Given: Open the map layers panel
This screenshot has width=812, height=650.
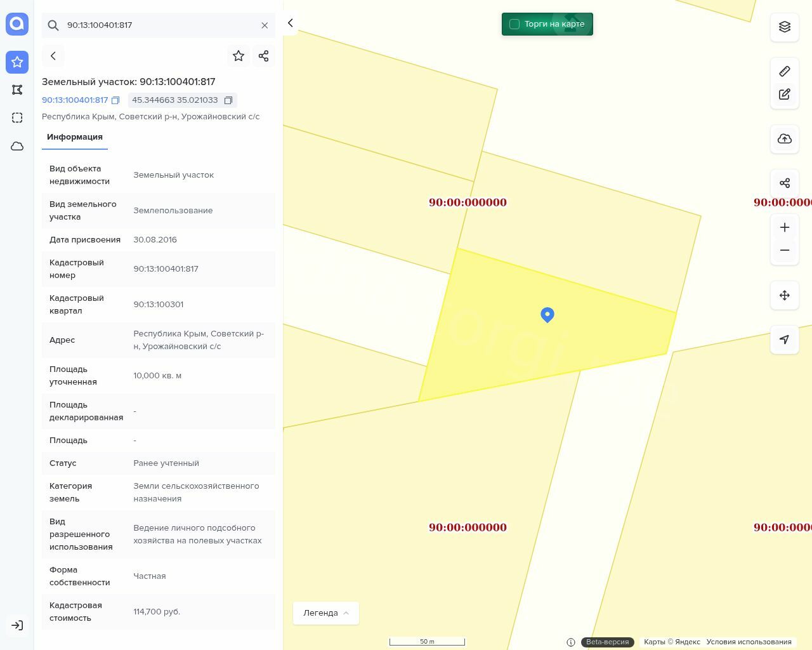Looking at the screenshot, I should pyautogui.click(x=785, y=27).
